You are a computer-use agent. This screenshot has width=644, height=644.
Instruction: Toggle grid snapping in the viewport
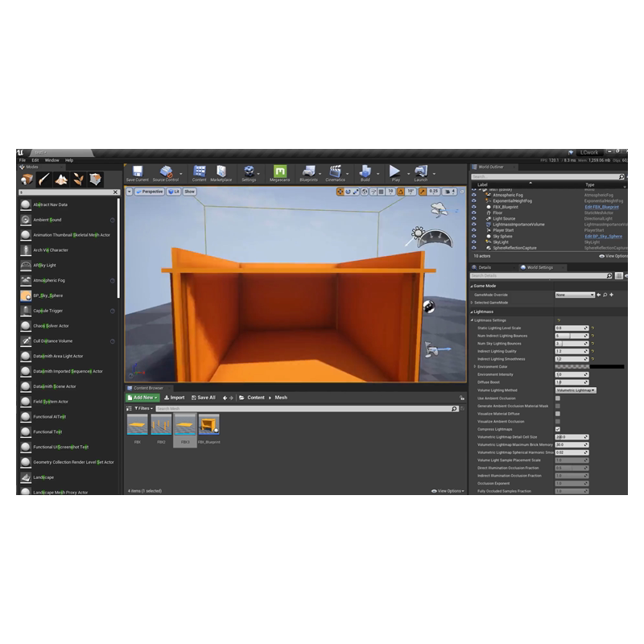[x=381, y=192]
